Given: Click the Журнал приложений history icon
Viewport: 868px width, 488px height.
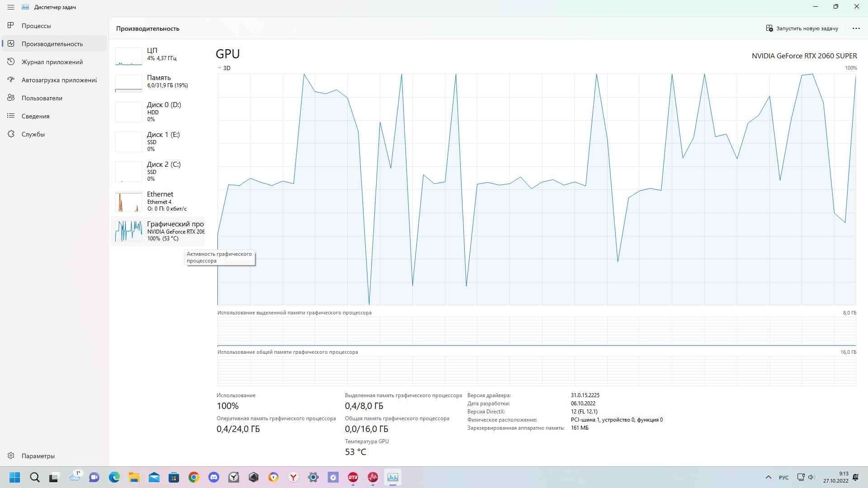Looking at the screenshot, I should pyautogui.click(x=11, y=61).
